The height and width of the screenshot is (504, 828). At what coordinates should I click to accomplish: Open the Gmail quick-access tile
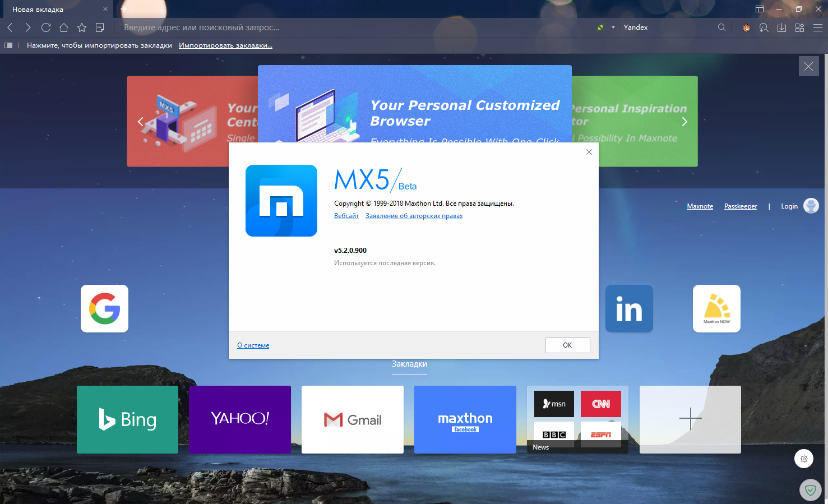[352, 419]
